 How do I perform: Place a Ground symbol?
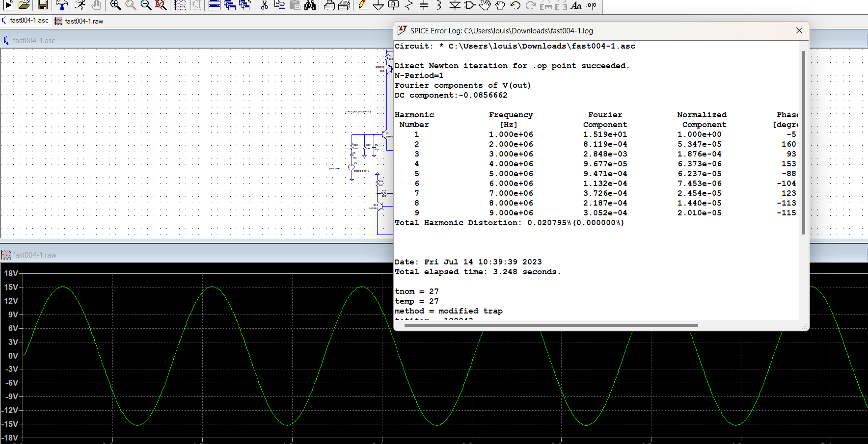click(378, 5)
